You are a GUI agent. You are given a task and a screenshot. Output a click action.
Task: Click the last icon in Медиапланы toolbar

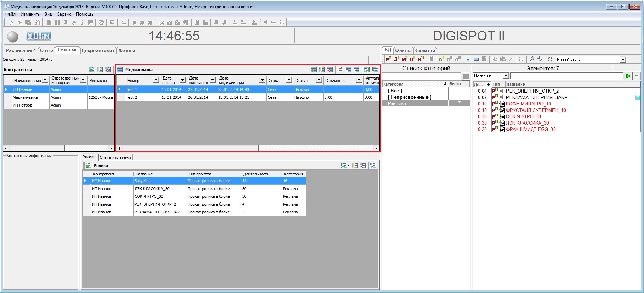pyautogui.click(x=375, y=70)
